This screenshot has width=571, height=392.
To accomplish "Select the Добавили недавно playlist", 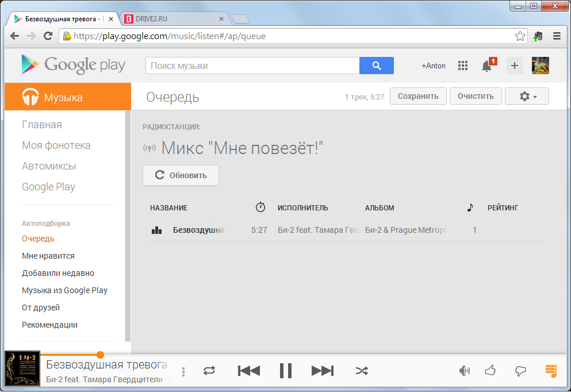I will [x=58, y=273].
